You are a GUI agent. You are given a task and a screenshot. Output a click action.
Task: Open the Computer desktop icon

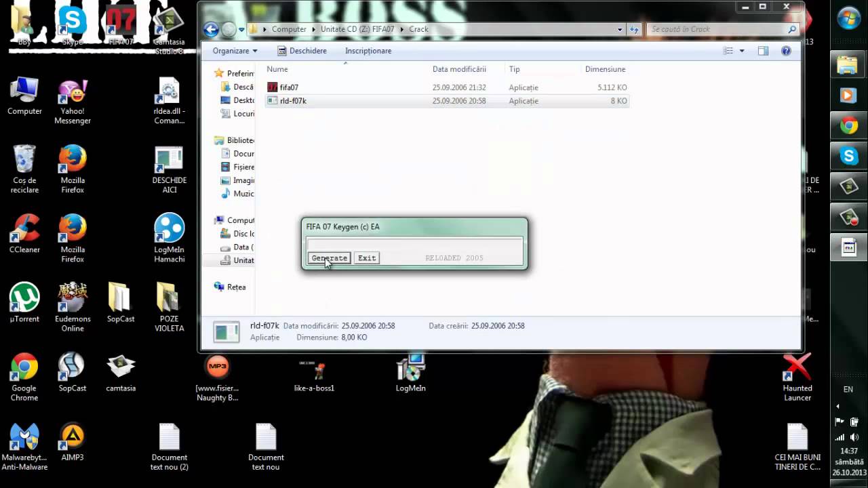click(24, 96)
